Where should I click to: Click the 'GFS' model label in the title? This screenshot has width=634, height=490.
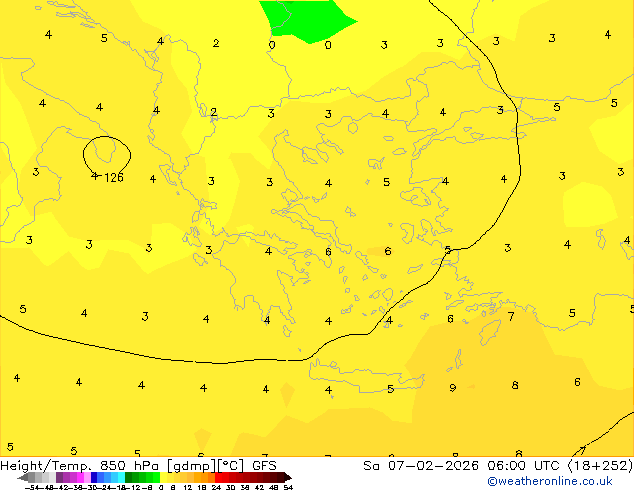tap(264, 466)
